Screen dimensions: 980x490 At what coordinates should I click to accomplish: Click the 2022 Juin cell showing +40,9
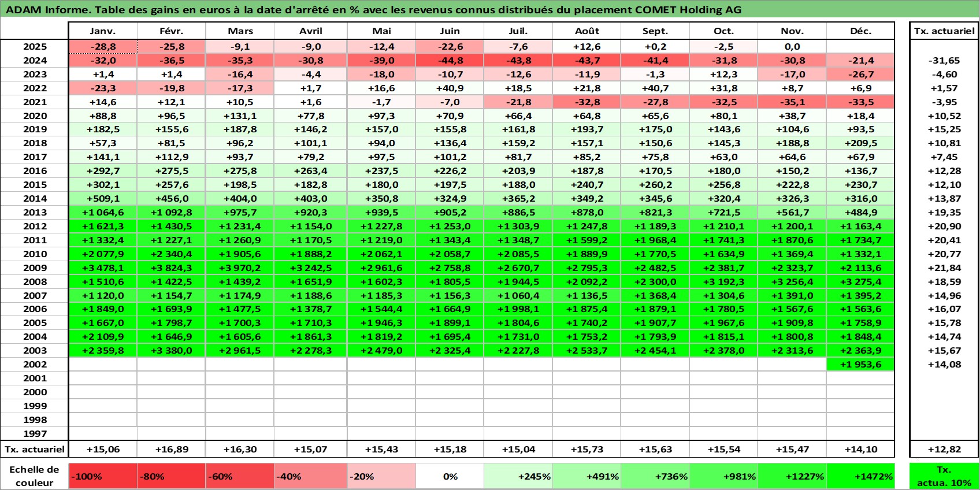coord(450,88)
